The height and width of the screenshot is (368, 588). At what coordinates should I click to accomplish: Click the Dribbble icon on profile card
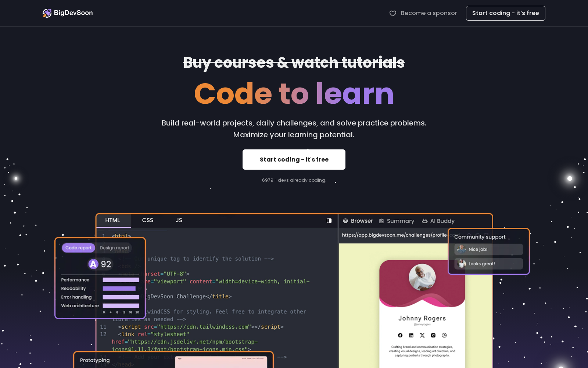pos(444,335)
